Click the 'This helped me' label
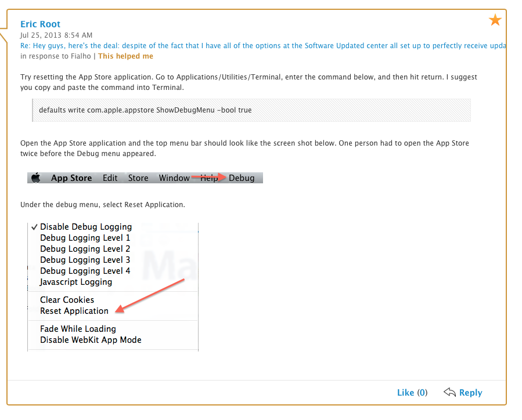 125,56
